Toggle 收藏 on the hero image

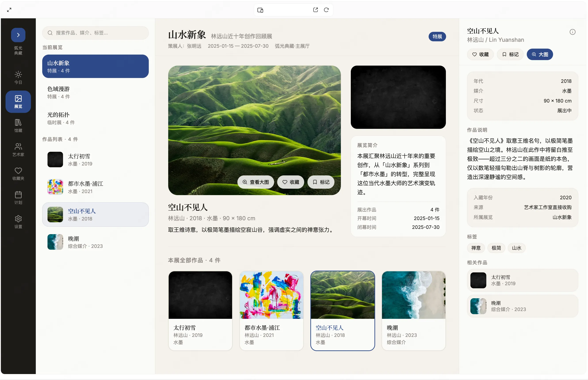point(290,182)
